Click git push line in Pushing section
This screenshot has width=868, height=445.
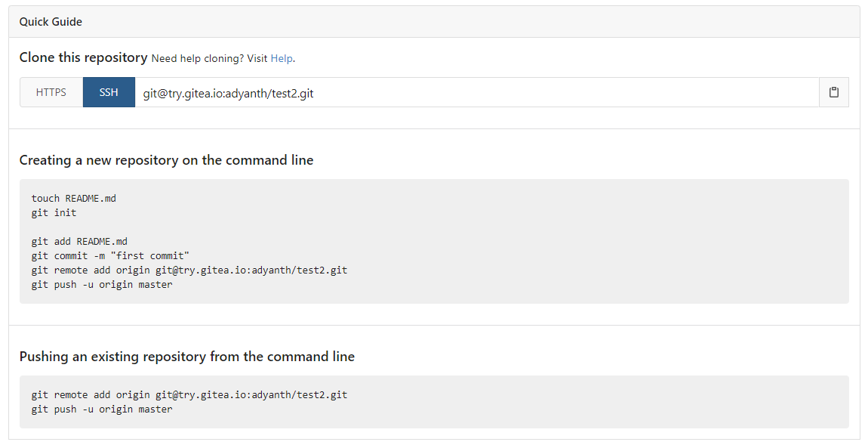[101, 409]
